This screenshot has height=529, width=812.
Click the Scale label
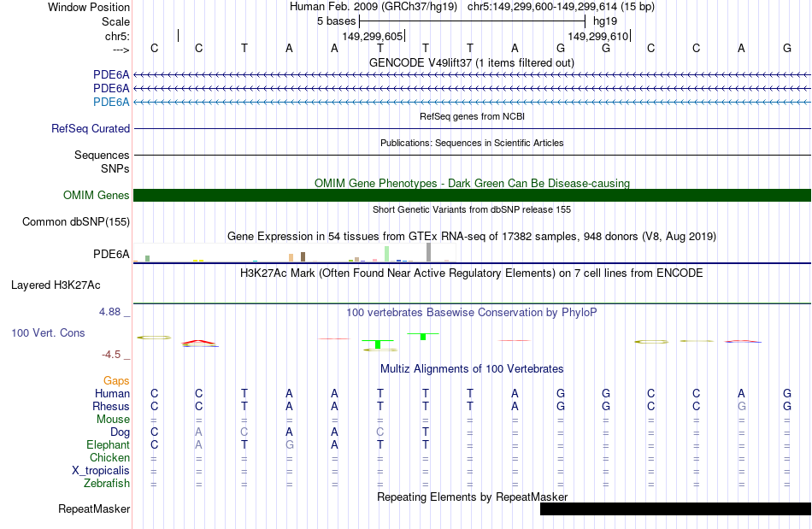[115, 21]
